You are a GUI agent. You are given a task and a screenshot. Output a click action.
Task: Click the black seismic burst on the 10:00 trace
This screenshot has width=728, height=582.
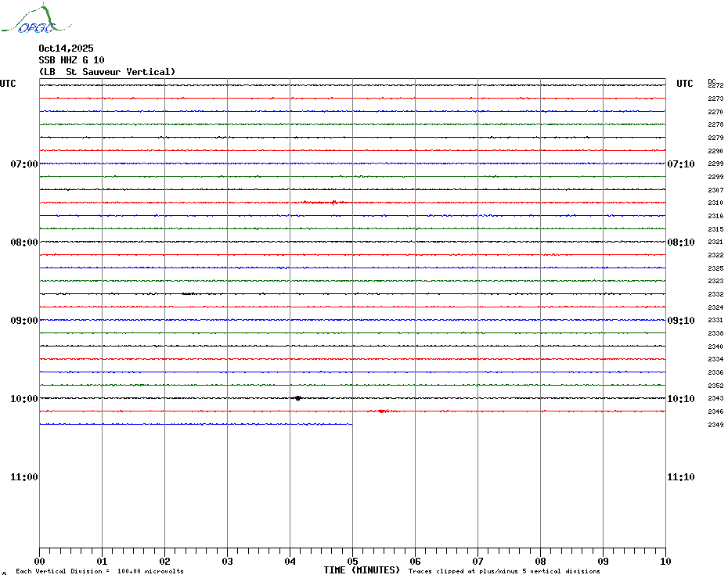tap(298, 398)
